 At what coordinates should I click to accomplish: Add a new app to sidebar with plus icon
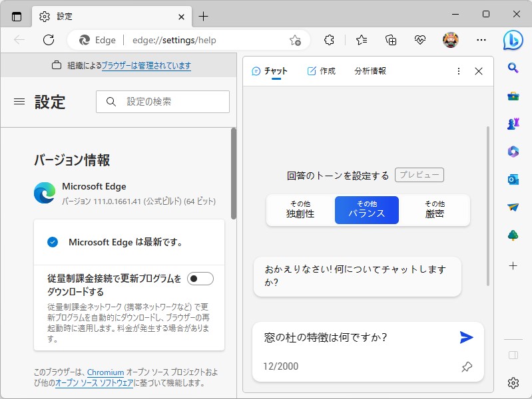pos(513,266)
